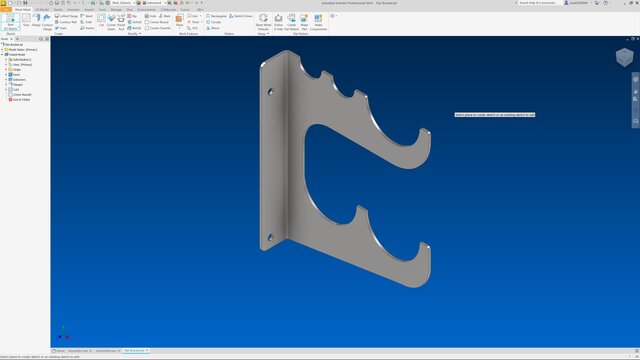Switch to the 3D Model tab

(42, 9)
